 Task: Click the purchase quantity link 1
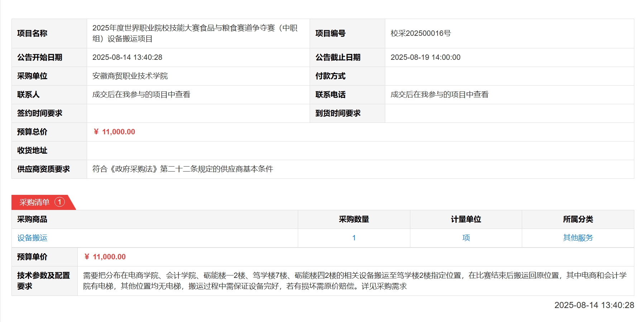(x=354, y=238)
